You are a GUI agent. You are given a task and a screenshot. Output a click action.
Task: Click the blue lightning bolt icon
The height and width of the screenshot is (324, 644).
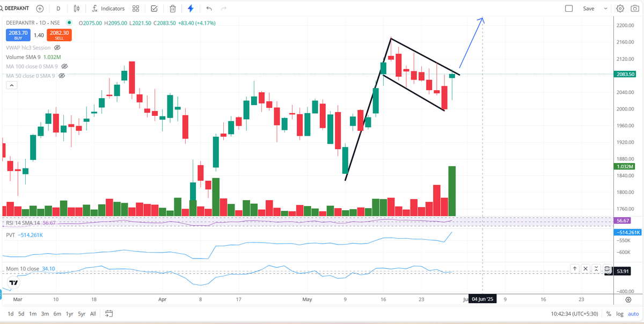point(191,9)
